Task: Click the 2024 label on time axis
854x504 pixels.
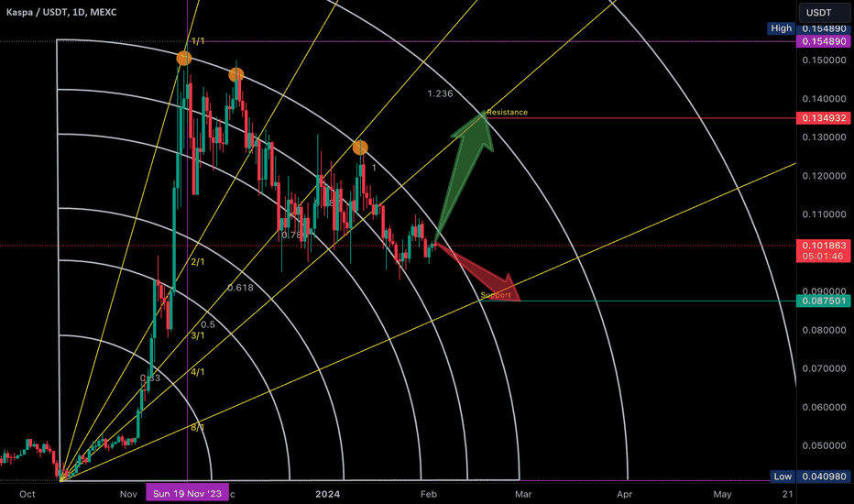Action: 327,494
